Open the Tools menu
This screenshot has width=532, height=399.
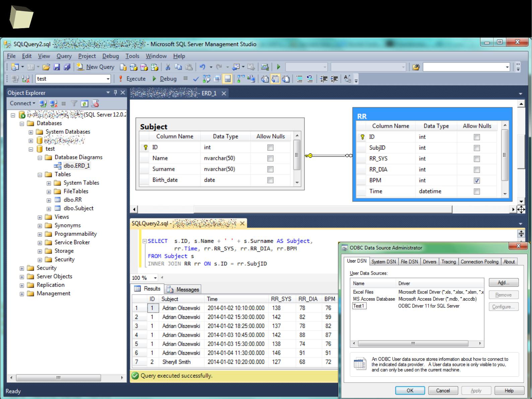click(x=132, y=56)
